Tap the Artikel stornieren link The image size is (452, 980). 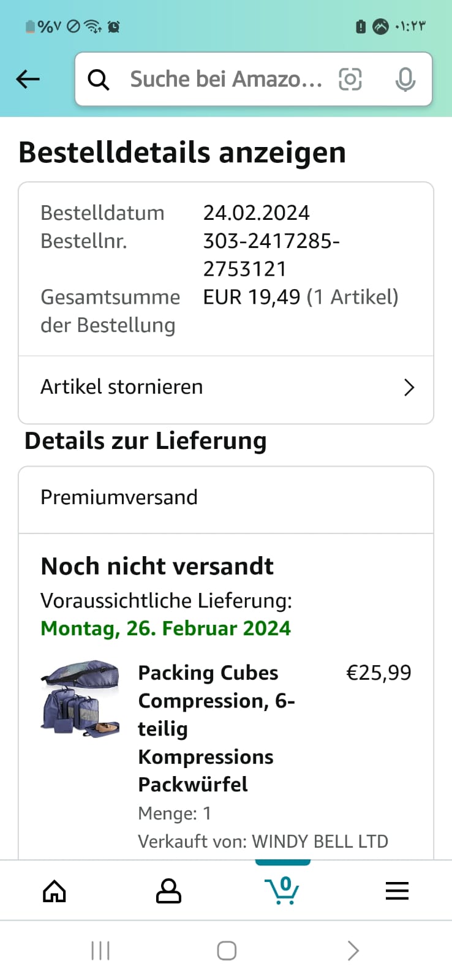click(122, 387)
